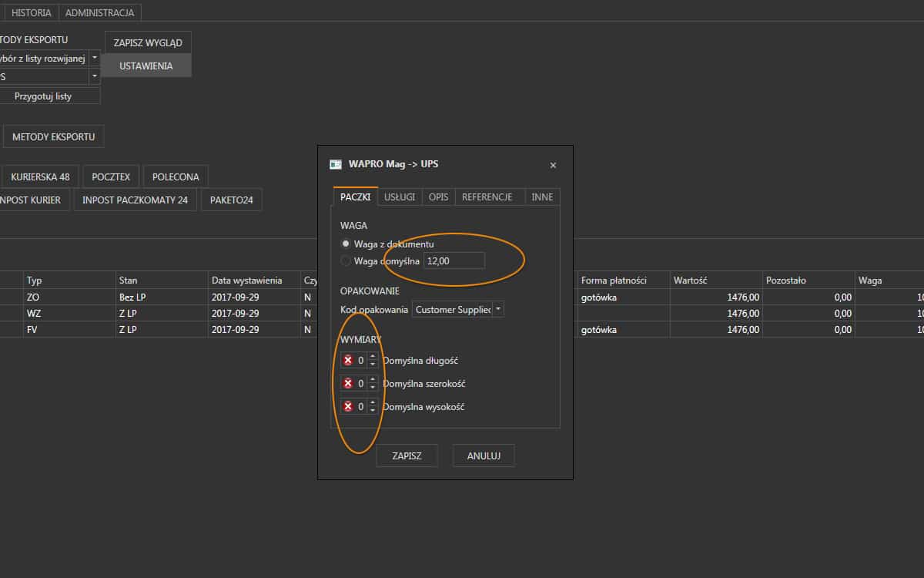The width and height of the screenshot is (924, 578).
Task: Click the 'Bez LP' Stan cell
Action: point(162,297)
